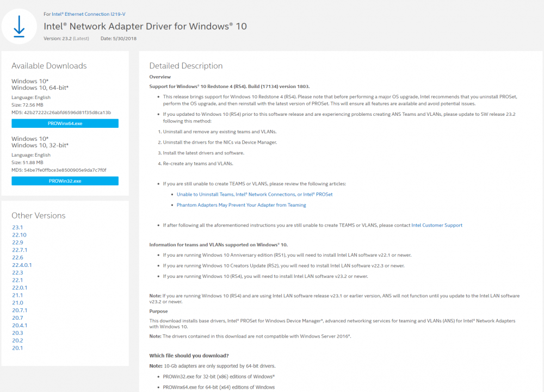The image size is (544, 392).
Task: Click Support for Windows 10 Redstone 4 heading
Action: coord(230,86)
